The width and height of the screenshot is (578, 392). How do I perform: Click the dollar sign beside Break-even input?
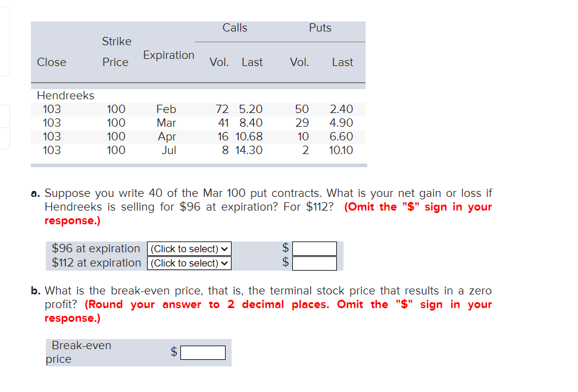pos(173,352)
